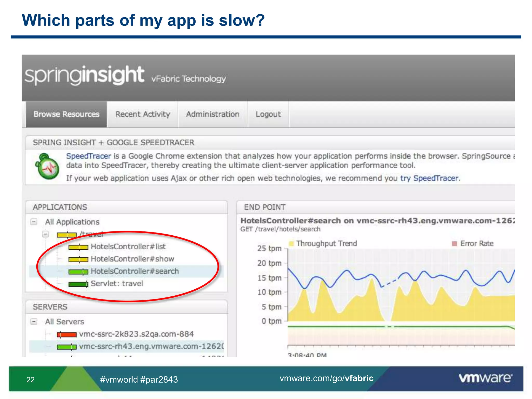Click the #vmworld #par2843 hashtag text
Image resolution: width=532 pixels, height=399 pixels.
click(x=139, y=380)
